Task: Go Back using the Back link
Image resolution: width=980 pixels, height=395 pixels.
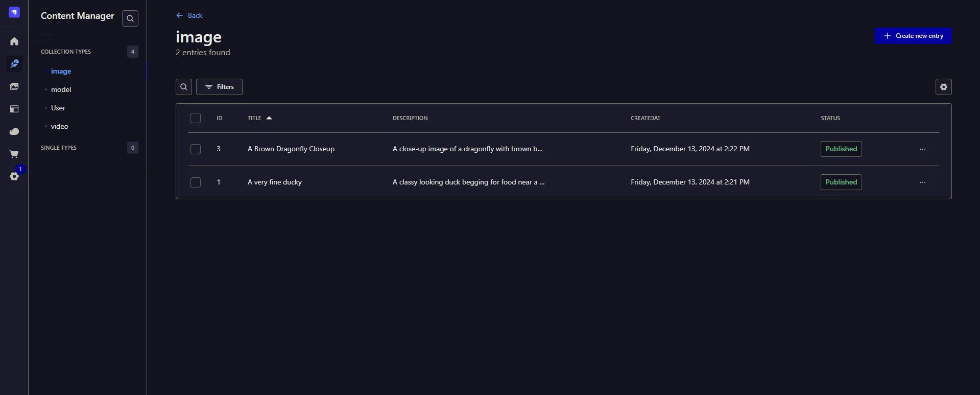Action: [x=189, y=15]
